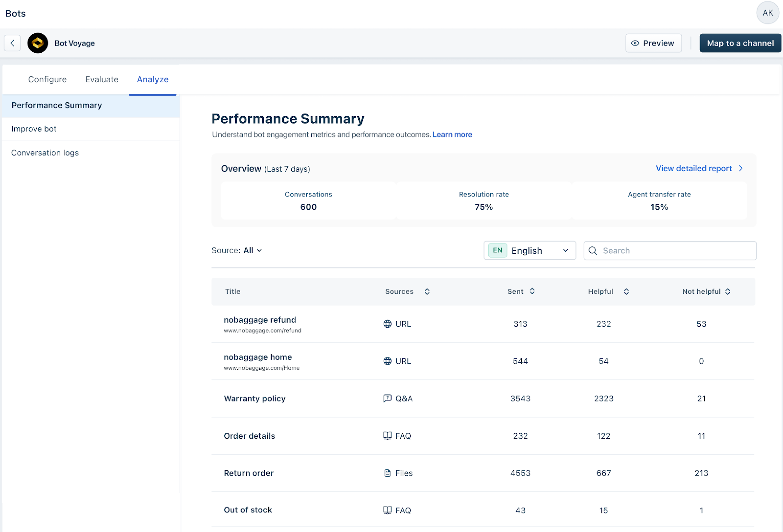Click Map to a channel button

[740, 43]
